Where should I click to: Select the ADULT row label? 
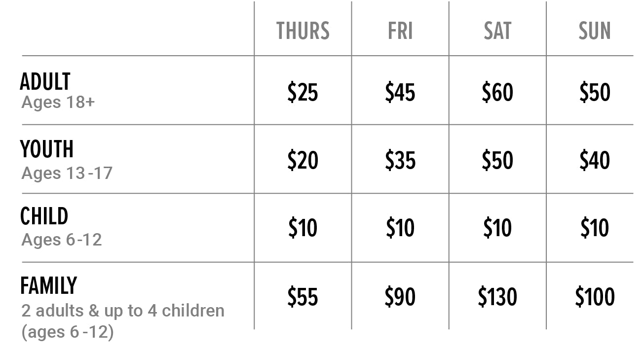pos(45,82)
